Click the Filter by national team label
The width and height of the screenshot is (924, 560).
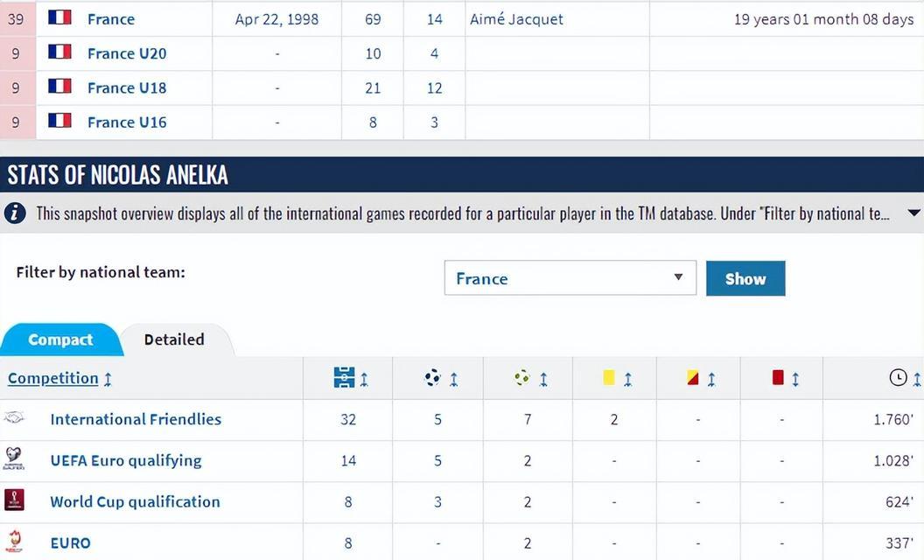pos(100,272)
